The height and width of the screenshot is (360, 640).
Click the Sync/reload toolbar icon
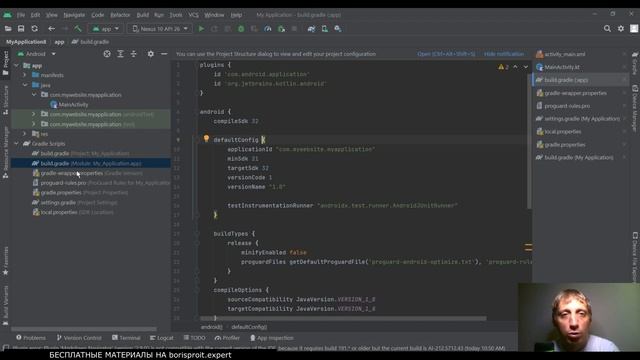click(34, 29)
